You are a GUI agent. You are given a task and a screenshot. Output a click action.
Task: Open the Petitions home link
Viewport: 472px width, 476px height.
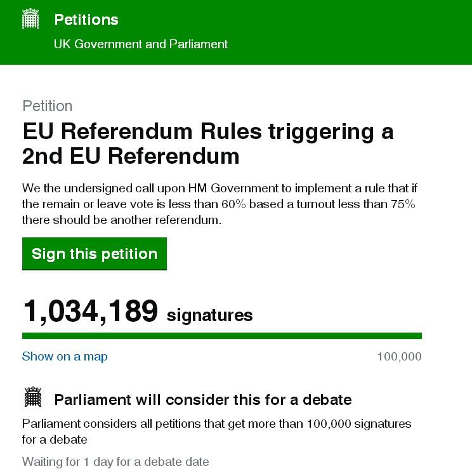86,20
